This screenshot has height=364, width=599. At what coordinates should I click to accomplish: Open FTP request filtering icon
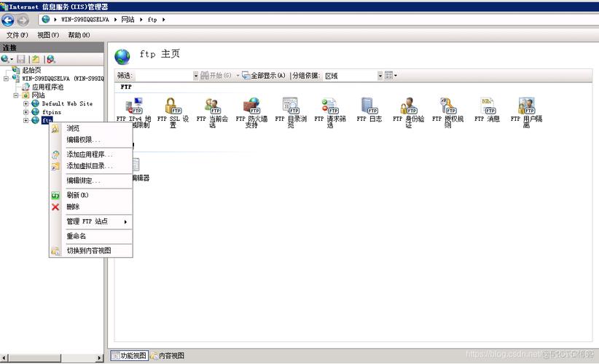tap(330, 112)
